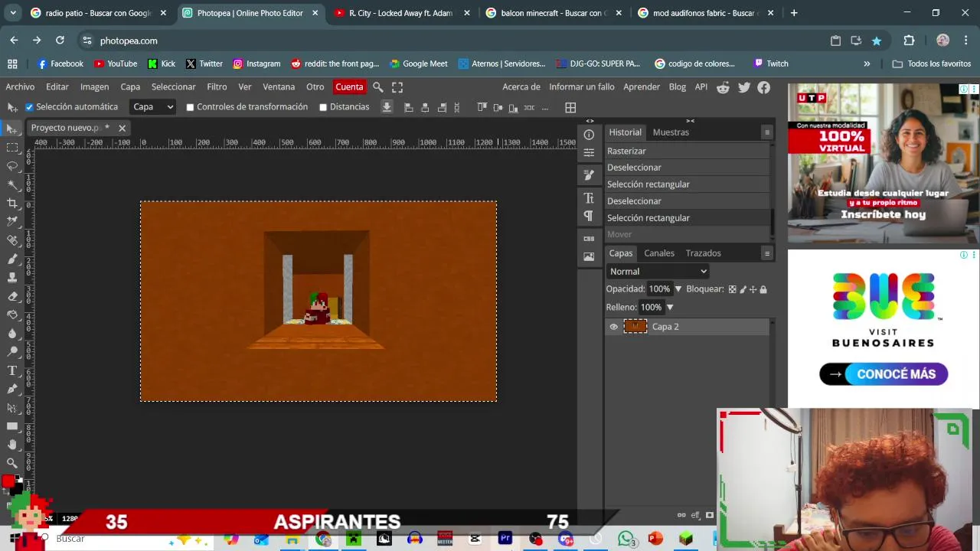Screen dimensions: 980x551
Task: Toggle the grid icon in options bar
Action: point(570,107)
